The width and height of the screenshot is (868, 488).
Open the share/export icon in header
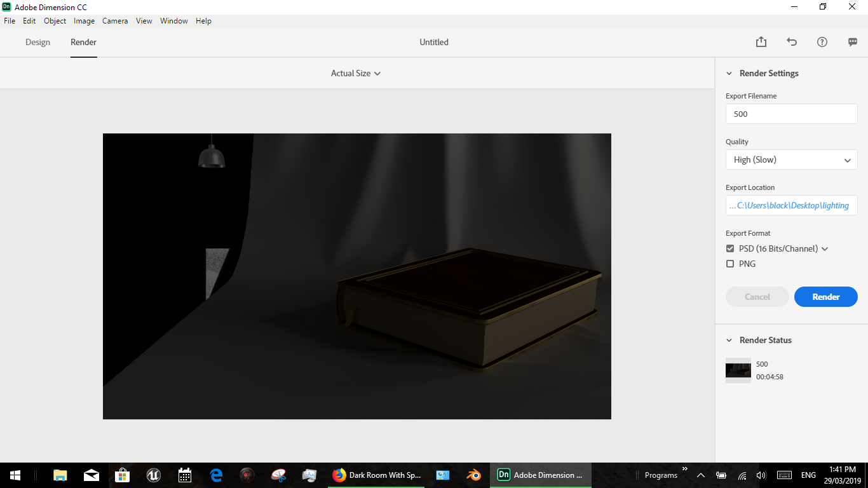[761, 42]
